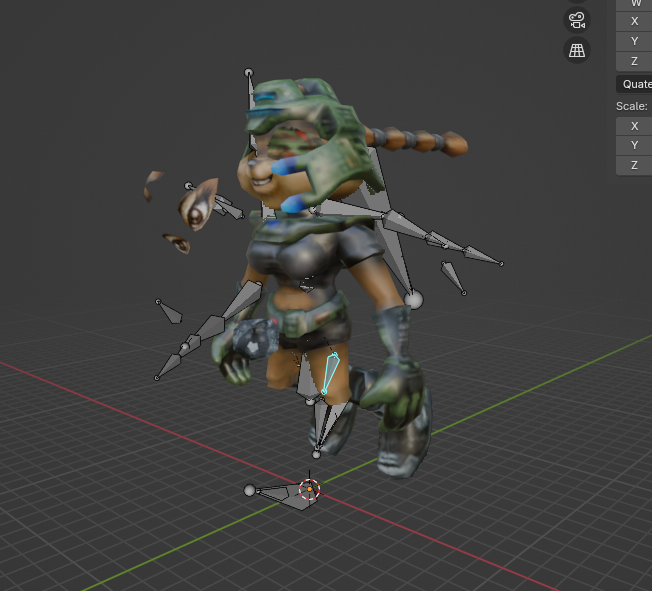Click the Scale X value field
Viewport: 652px width, 591px height.
[634, 126]
